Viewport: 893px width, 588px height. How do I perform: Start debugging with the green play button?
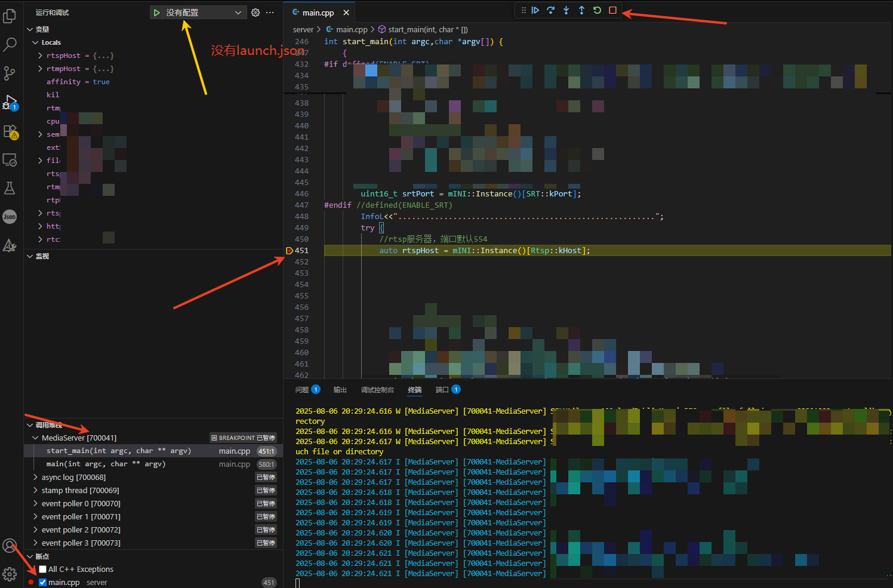[157, 13]
